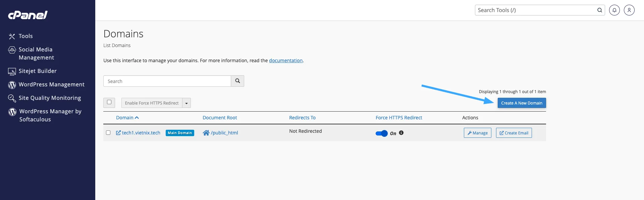The height and width of the screenshot is (200, 644).
Task: Open Tools in the sidebar
Action: [25, 36]
